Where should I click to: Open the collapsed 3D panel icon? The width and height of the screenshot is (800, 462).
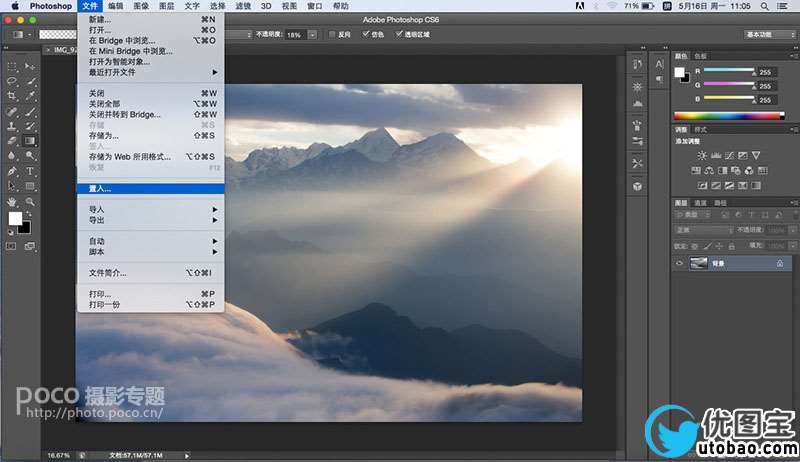pos(637,186)
